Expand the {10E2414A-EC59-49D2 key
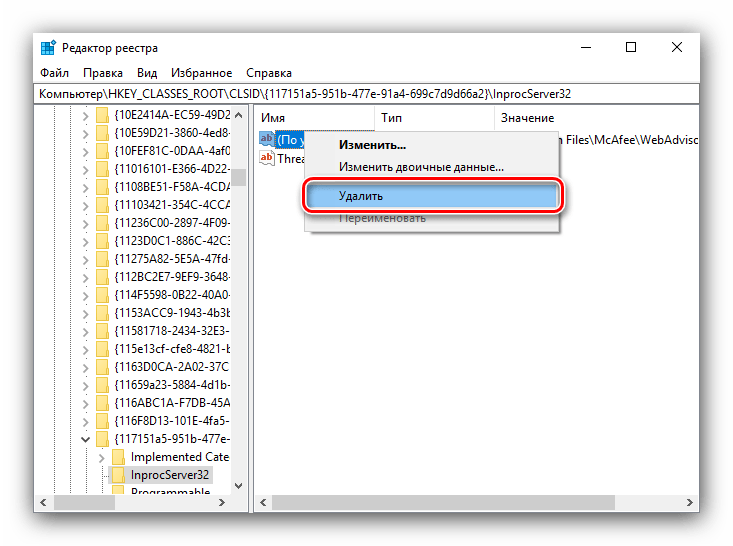This screenshot has height=546, width=733. pyautogui.click(x=86, y=116)
